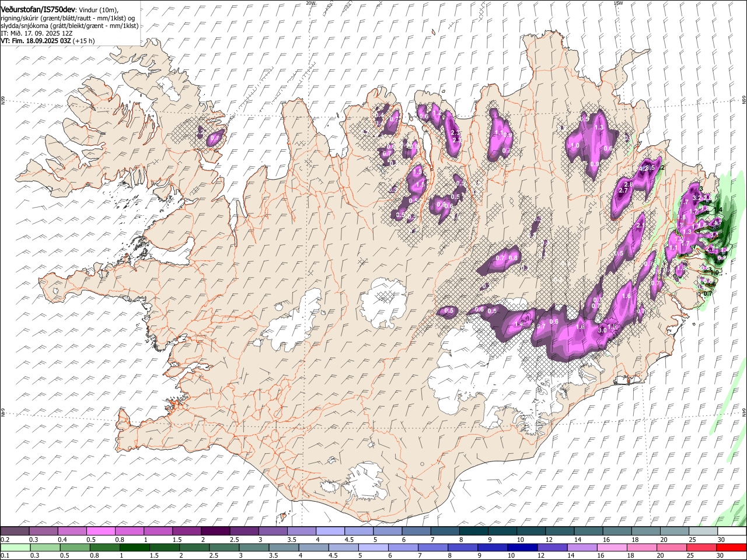Click the 'VT: Fim. 18.09.2025 03Z (+15 h)' line

pos(47,41)
